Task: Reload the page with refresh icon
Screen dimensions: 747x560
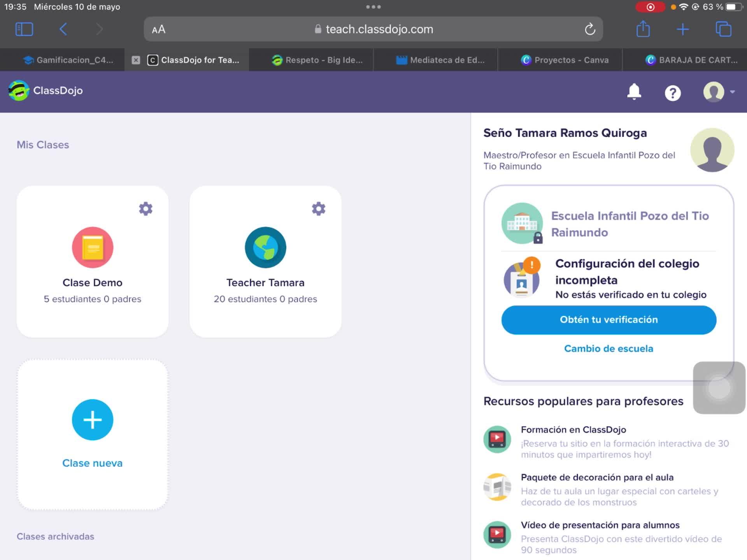Action: (590, 29)
